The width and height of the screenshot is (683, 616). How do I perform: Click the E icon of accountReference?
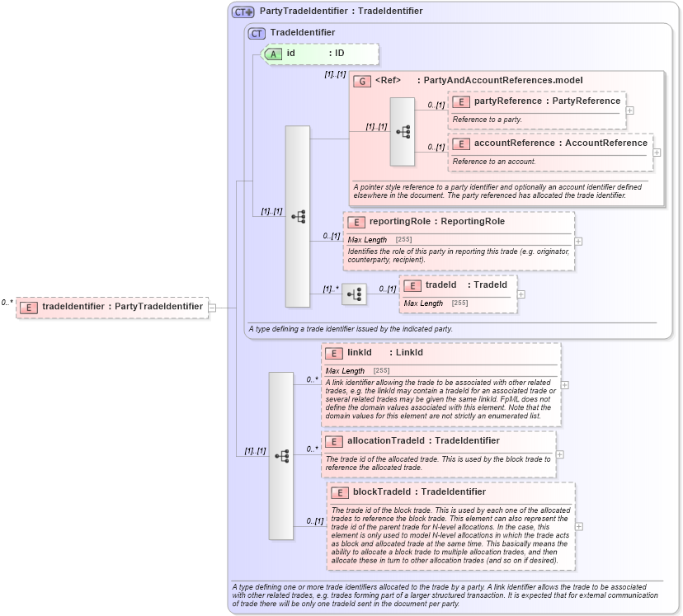(461, 143)
